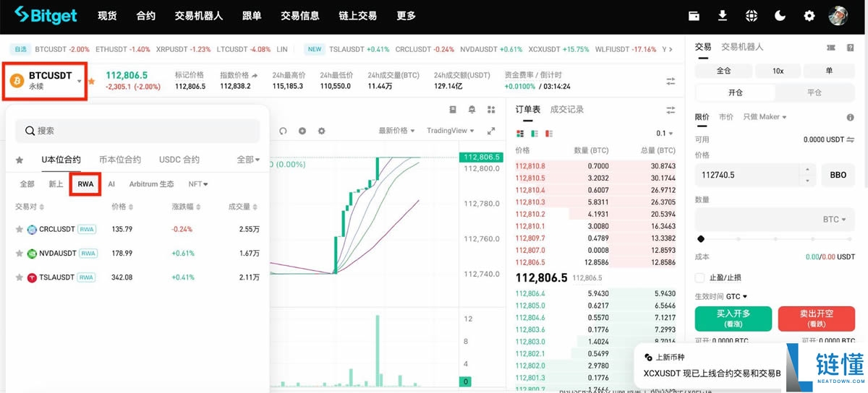Star the NVDAUSDT pair
Image resolution: width=868 pixels, height=393 pixels.
click(x=20, y=254)
